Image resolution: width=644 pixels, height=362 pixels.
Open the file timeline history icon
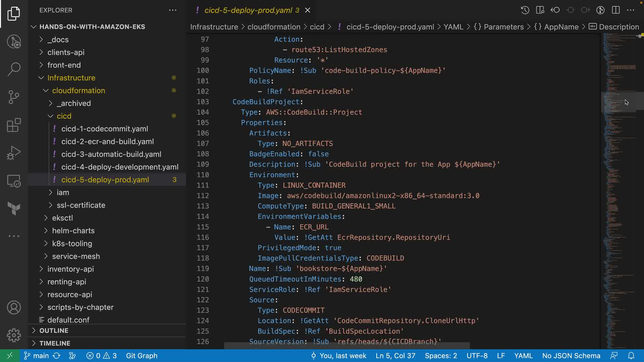(x=525, y=10)
